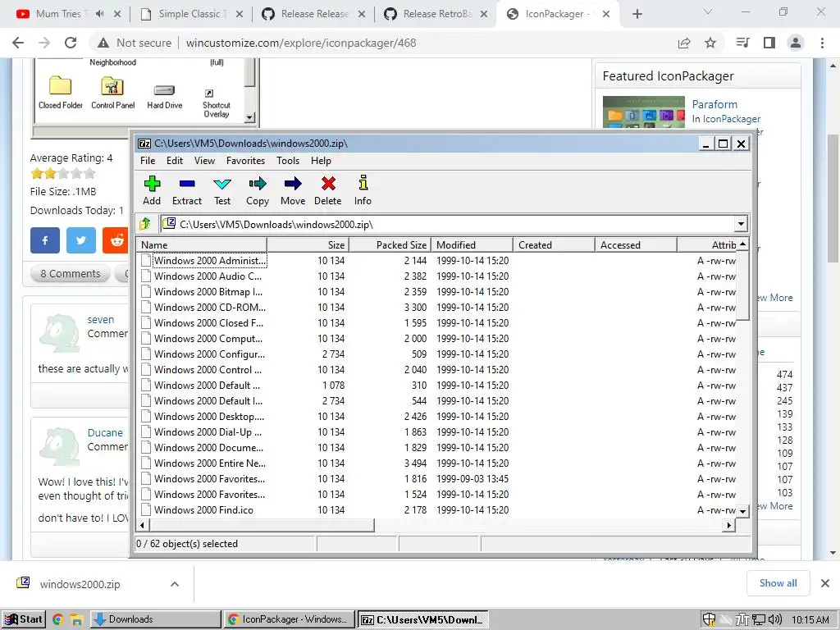Open a new browser tab
Screen dimensions: 840x630
pyautogui.click(x=637, y=14)
